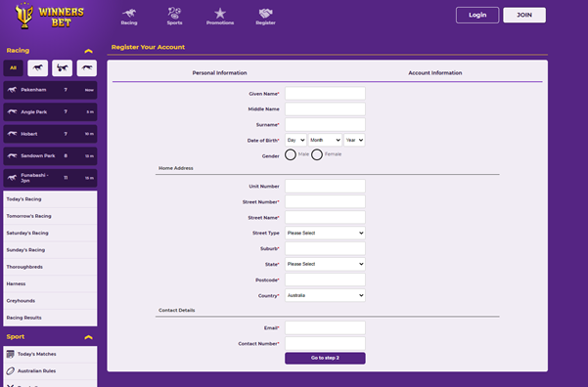Open the Funabashi Jpn race 11 entry
The height and width of the screenshot is (387, 588).
pyautogui.click(x=50, y=178)
